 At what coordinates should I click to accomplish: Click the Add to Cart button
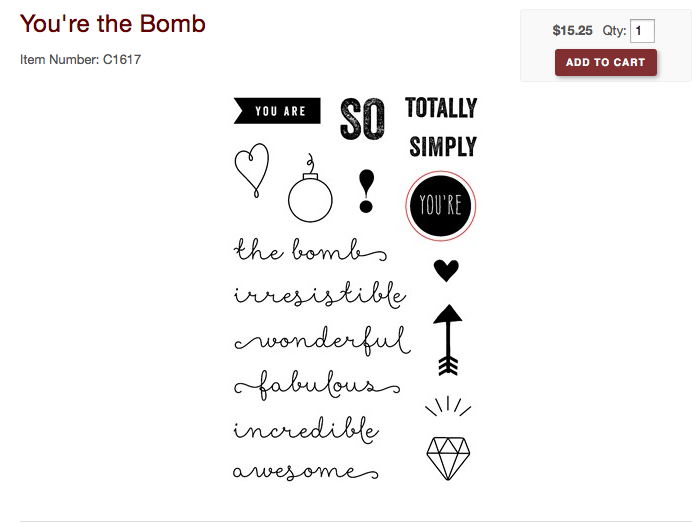(x=606, y=62)
